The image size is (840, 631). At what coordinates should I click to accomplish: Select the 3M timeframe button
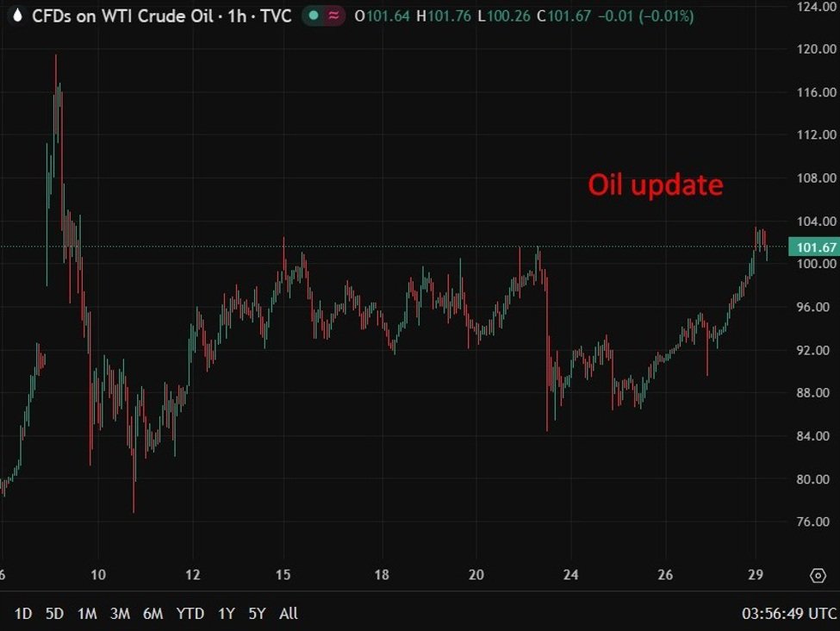(120, 614)
